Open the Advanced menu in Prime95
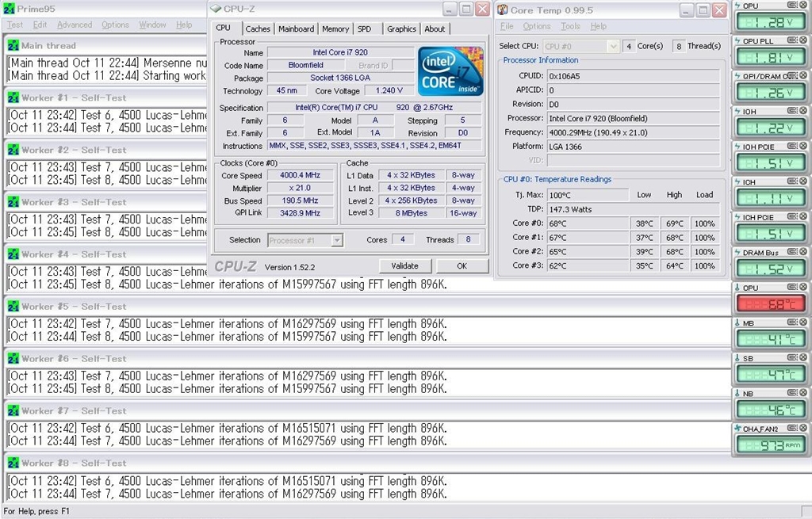The width and height of the screenshot is (812, 519). pyautogui.click(x=75, y=25)
